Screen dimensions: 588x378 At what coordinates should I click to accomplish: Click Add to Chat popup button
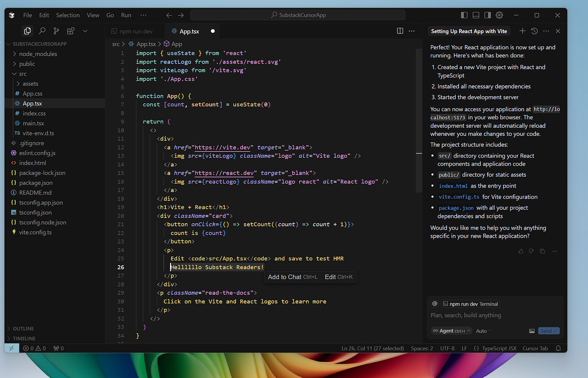[x=292, y=277]
